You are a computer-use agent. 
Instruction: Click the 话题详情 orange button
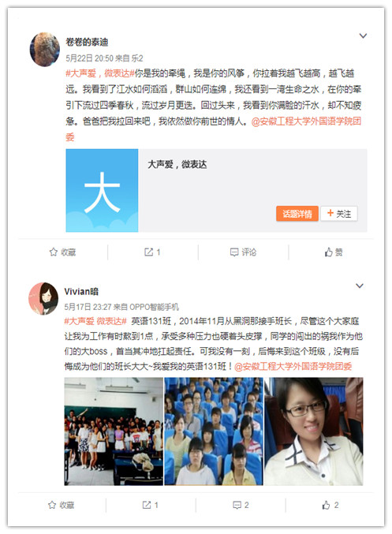(297, 214)
